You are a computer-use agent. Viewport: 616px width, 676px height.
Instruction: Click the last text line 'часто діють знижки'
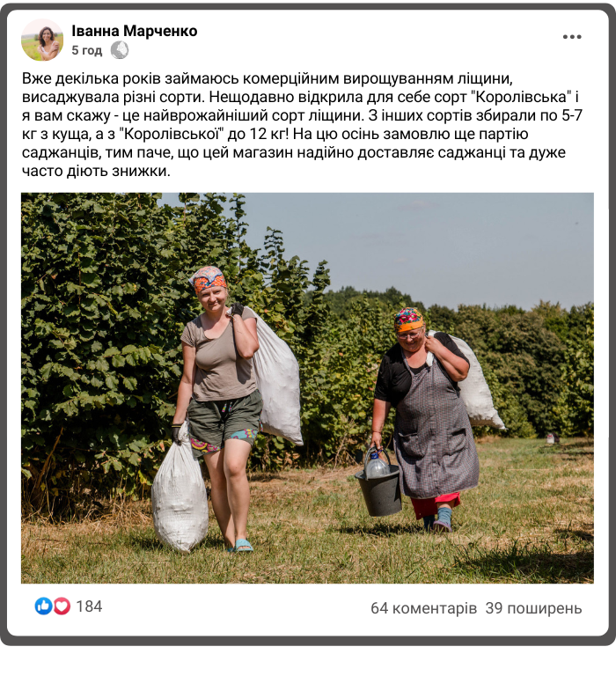96,171
